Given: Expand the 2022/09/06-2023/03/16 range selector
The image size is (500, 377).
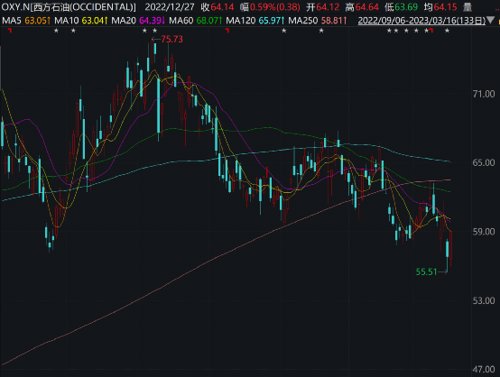Looking at the screenshot, I should tap(422, 21).
